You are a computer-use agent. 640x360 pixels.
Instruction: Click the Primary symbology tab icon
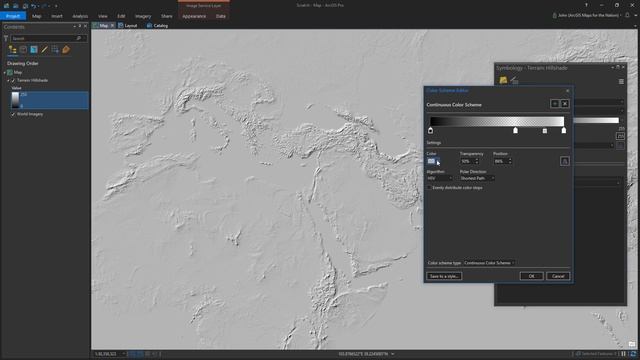[503, 80]
